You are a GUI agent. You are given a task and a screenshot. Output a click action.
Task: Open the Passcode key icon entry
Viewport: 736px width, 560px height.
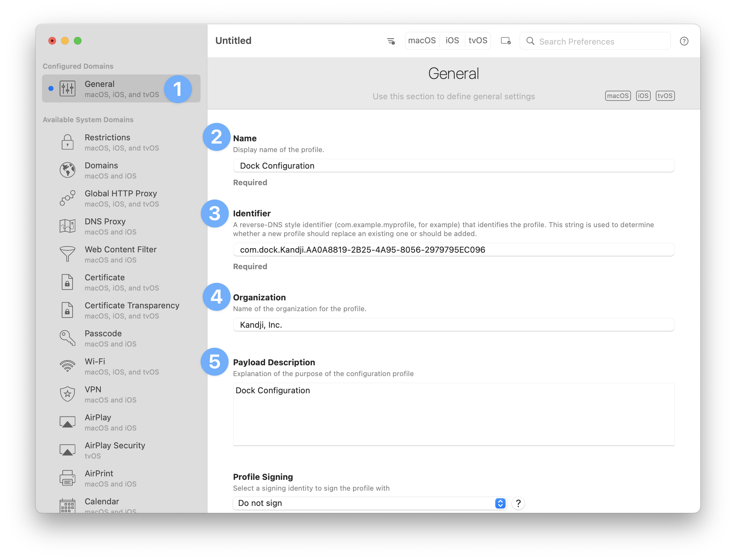(x=67, y=338)
